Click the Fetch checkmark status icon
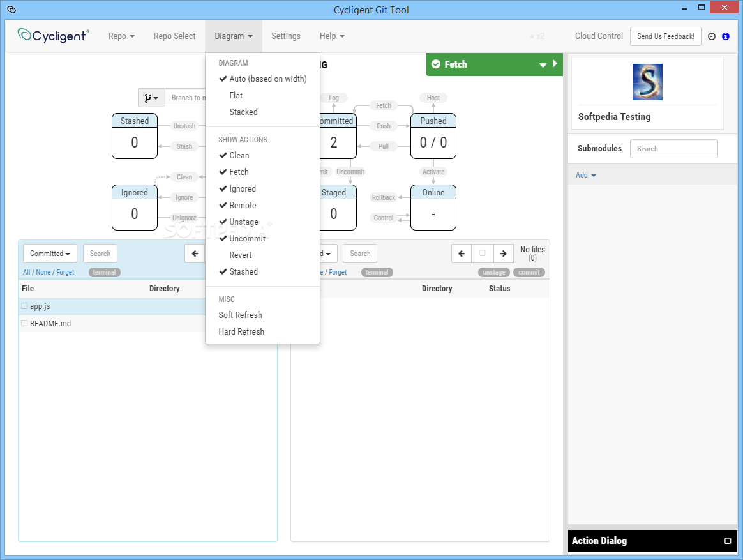743x560 pixels. [436, 64]
